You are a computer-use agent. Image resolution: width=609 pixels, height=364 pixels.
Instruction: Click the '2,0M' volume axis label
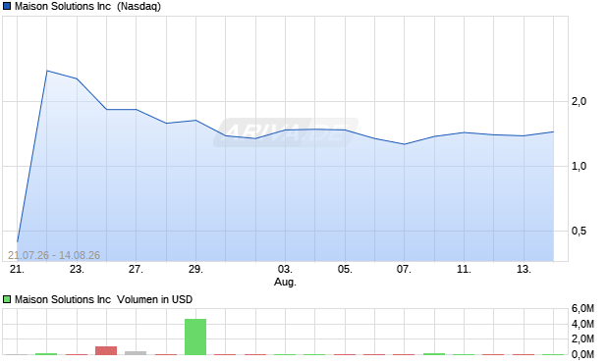pyautogui.click(x=582, y=339)
